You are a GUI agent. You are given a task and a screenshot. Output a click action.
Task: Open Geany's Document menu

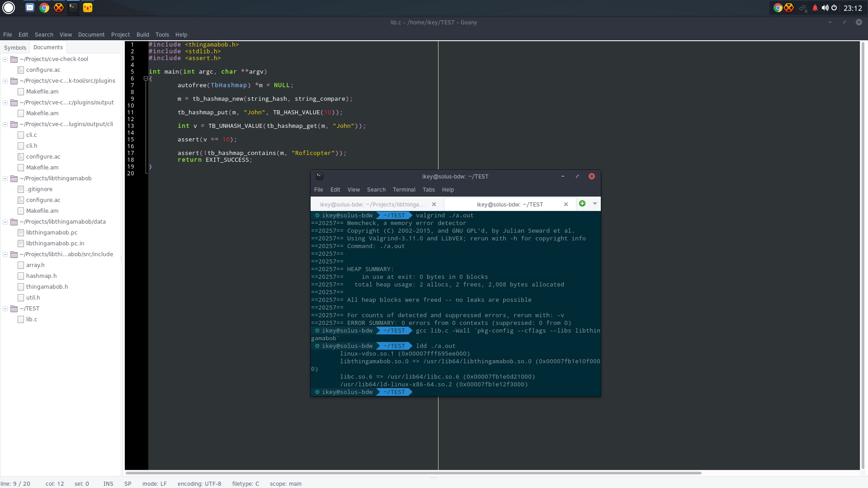click(91, 35)
